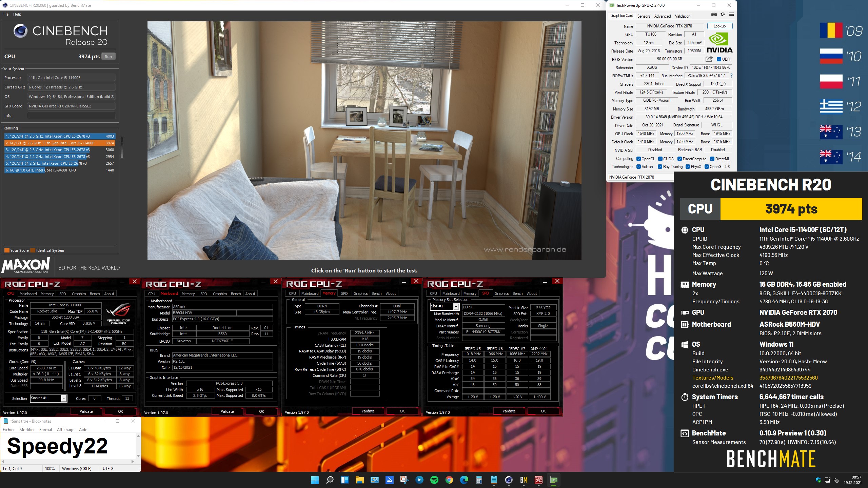Click the Lookup button in GPU-Z
This screenshot has width=868, height=488.
tap(719, 26)
